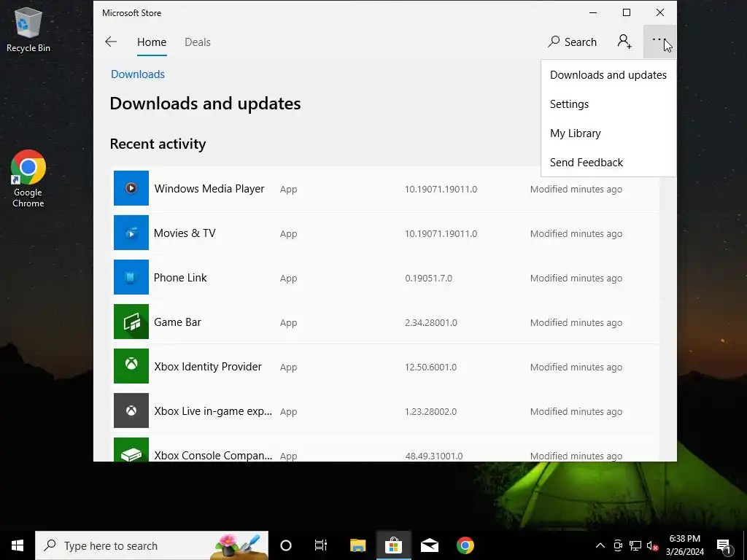Image resolution: width=747 pixels, height=560 pixels.
Task: Click the Search magnifier button in Store
Action: [x=572, y=42]
